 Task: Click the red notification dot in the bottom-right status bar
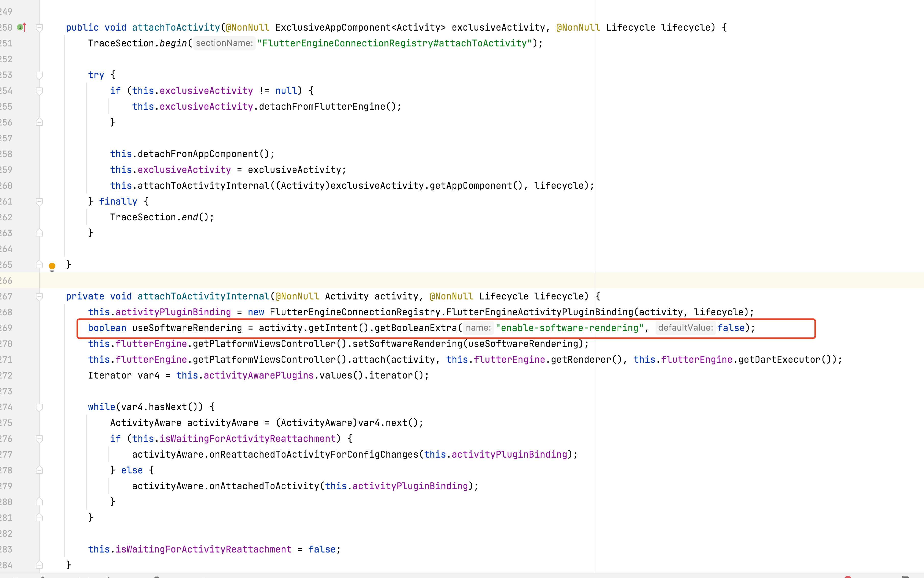848,576
